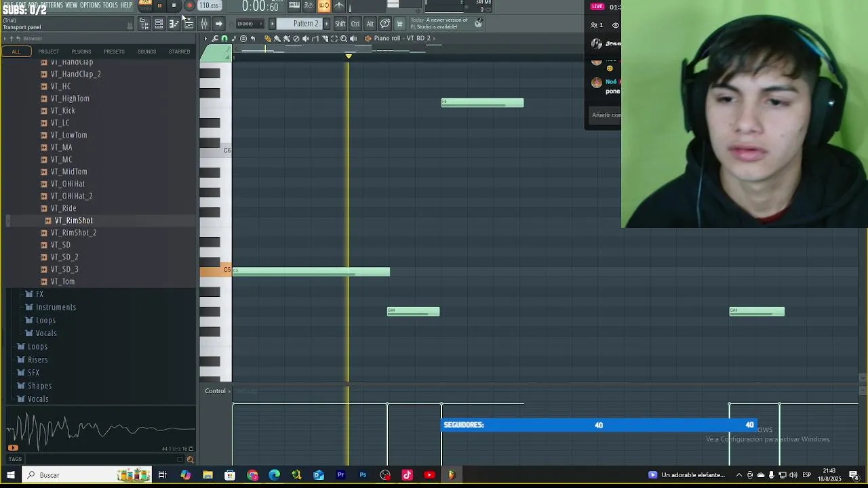Select the piano roll Paint brush tool
Viewport: 868px width, 488px height.
pos(277,39)
